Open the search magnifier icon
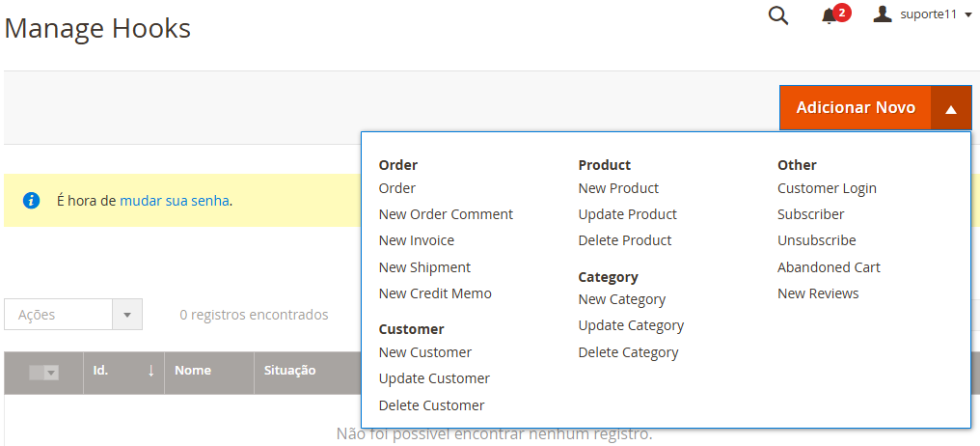The image size is (980, 446). point(778,15)
